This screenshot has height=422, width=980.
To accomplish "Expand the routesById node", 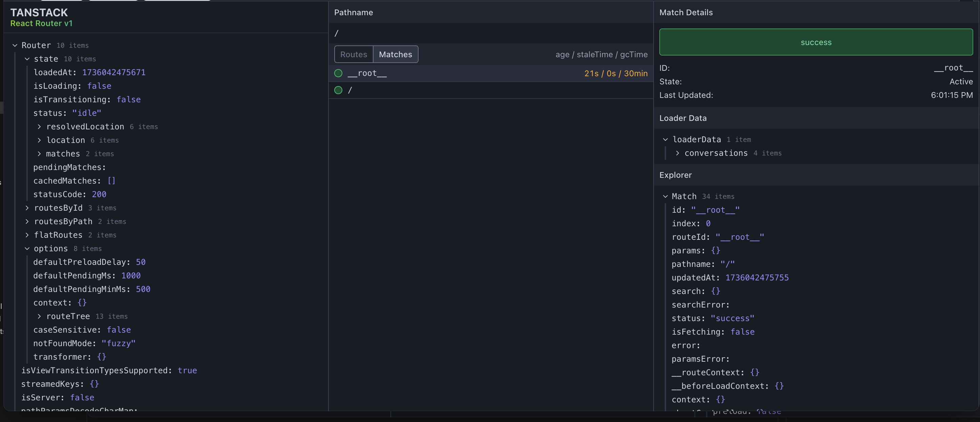I will (x=27, y=208).
